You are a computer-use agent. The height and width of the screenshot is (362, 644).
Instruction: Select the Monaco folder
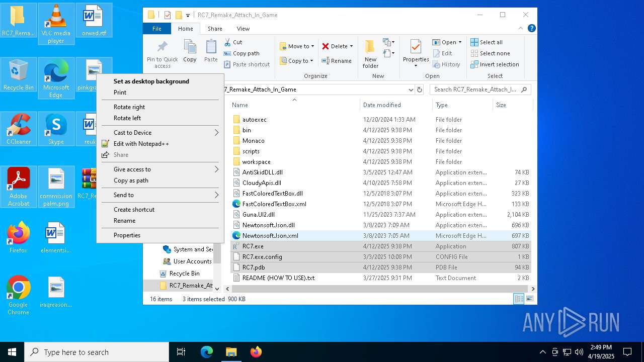(381, 141)
